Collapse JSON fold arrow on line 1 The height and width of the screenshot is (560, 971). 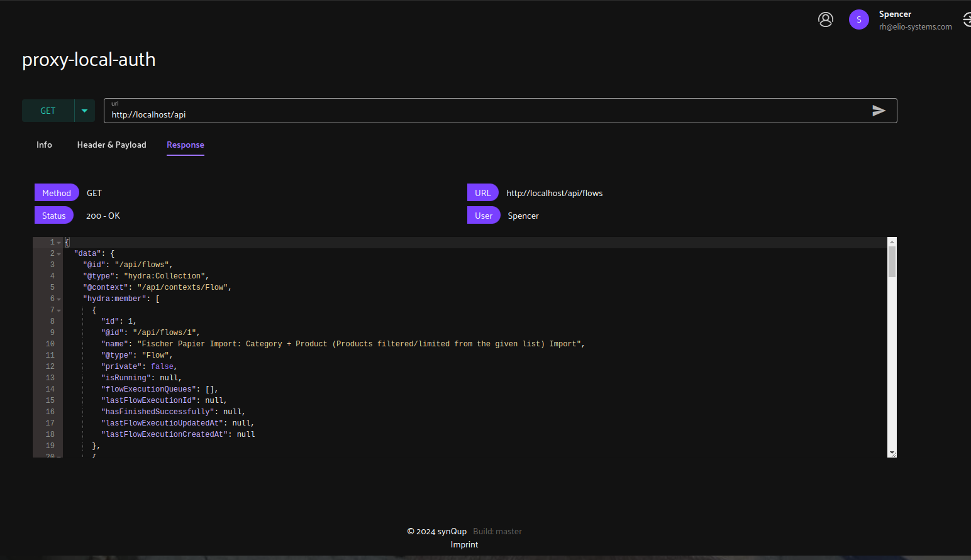click(59, 243)
